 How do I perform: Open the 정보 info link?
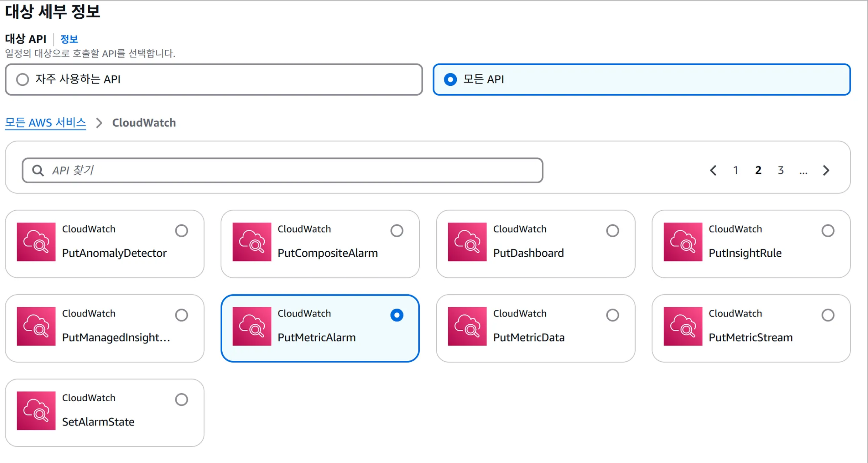tap(69, 39)
